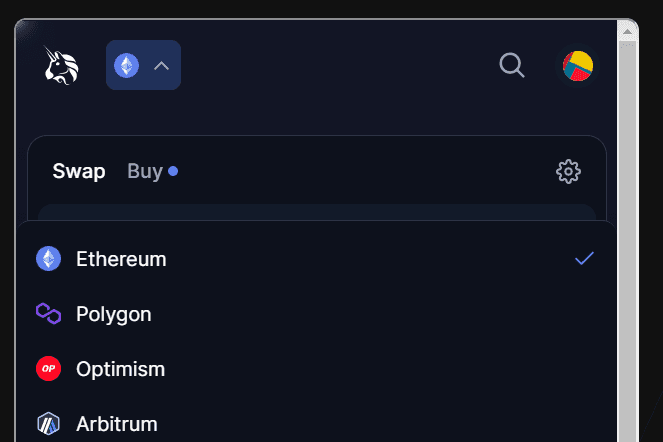
Task: Open the search magnifier icon
Action: pos(512,66)
